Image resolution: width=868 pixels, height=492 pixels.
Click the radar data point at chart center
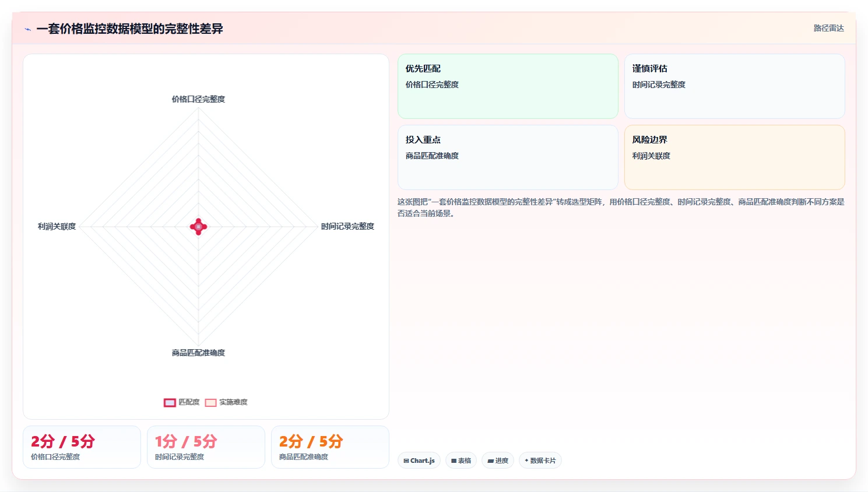point(199,226)
